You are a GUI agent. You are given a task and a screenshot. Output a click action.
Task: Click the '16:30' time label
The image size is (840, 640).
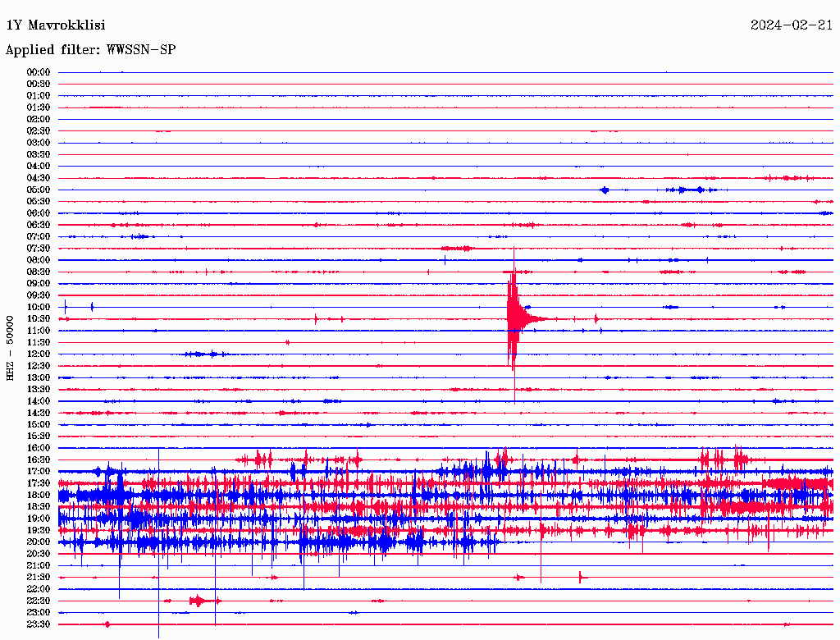tap(38, 459)
